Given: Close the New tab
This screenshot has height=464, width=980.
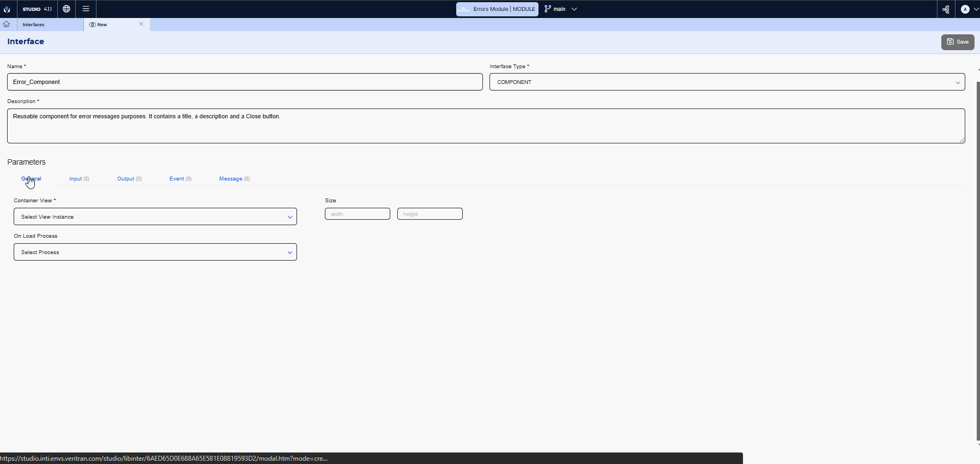Looking at the screenshot, I should [141, 24].
